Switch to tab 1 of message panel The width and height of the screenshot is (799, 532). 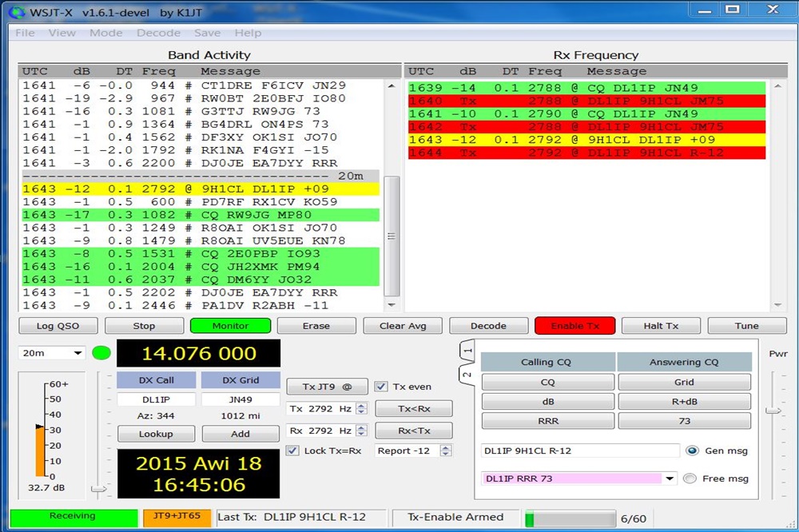click(x=468, y=351)
